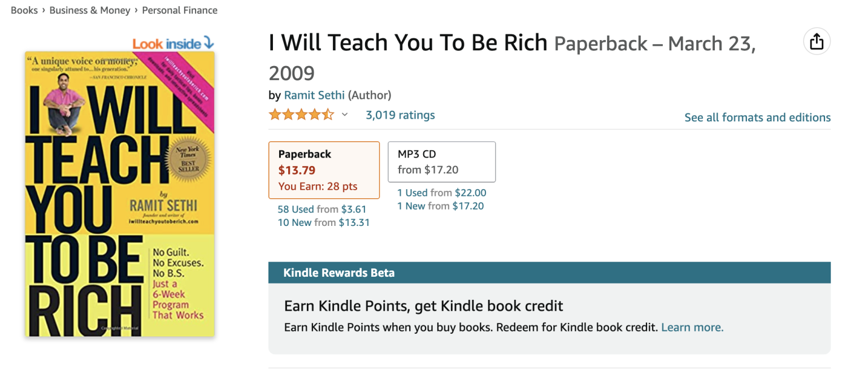868x375 pixels.
Task: Click the share icon button
Action: coord(817,41)
